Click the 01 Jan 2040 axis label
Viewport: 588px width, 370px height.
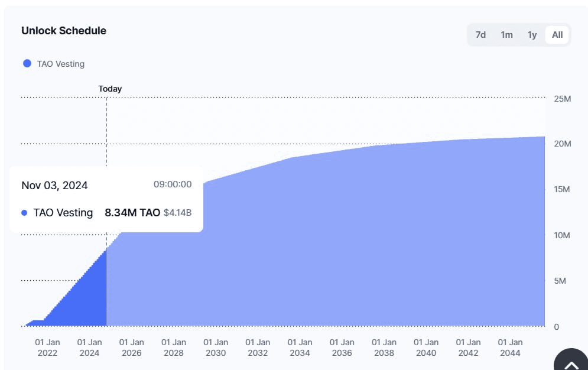[426, 348]
